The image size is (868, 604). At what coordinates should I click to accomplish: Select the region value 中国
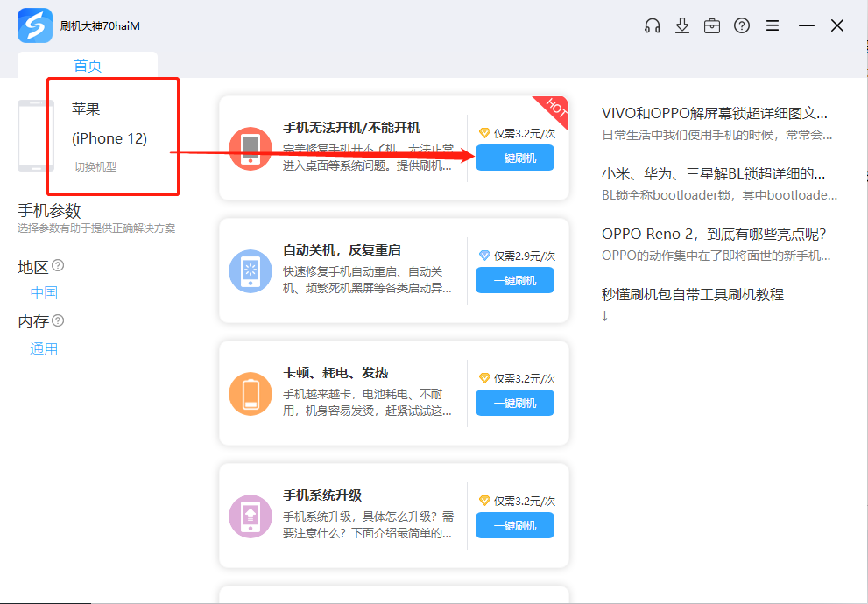click(44, 292)
